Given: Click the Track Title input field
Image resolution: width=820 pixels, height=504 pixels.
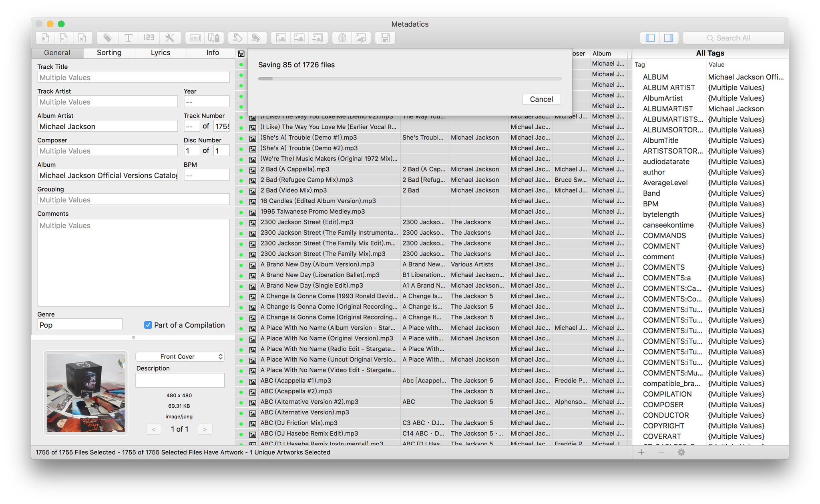Looking at the screenshot, I should [133, 77].
